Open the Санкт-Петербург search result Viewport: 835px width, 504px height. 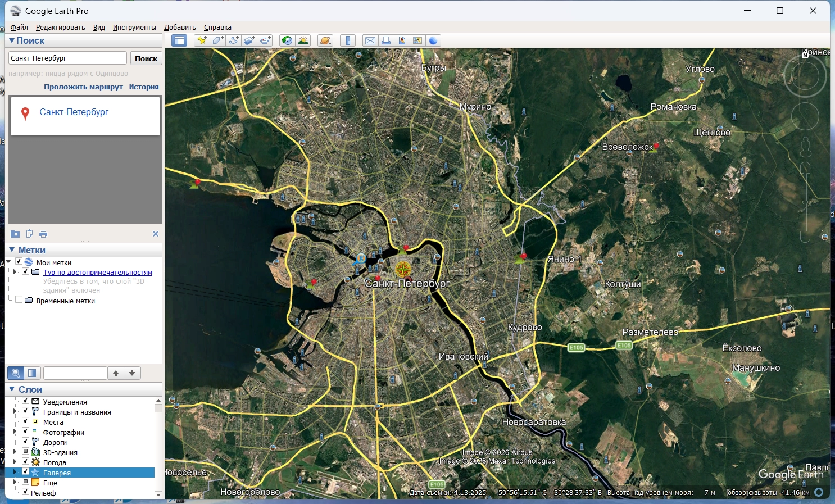74,112
